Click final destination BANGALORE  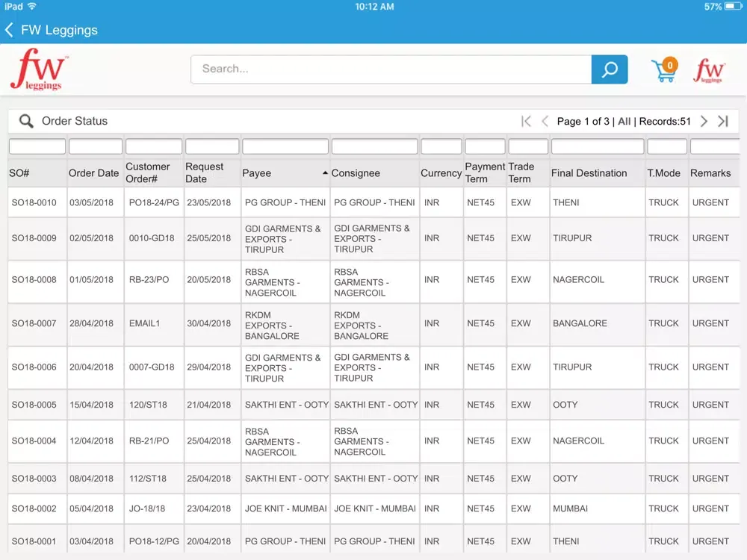(x=580, y=324)
